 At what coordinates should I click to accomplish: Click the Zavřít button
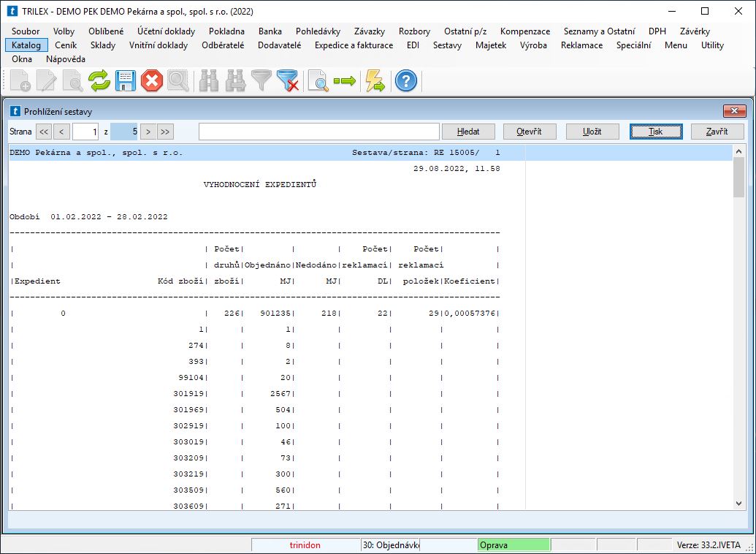click(x=717, y=132)
